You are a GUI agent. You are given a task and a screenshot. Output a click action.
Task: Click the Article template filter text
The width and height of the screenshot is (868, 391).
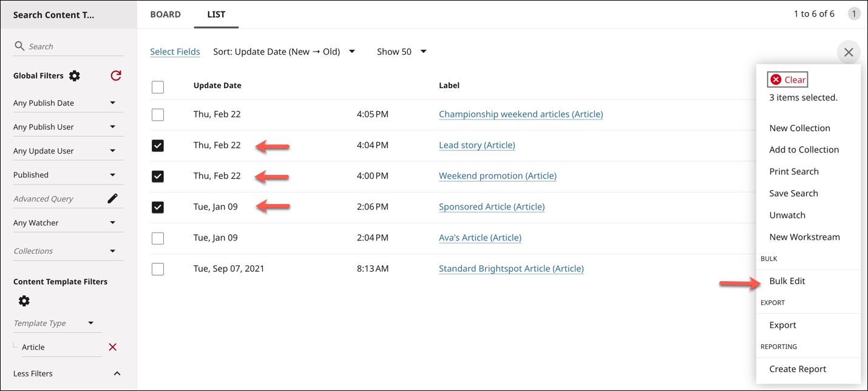click(33, 347)
